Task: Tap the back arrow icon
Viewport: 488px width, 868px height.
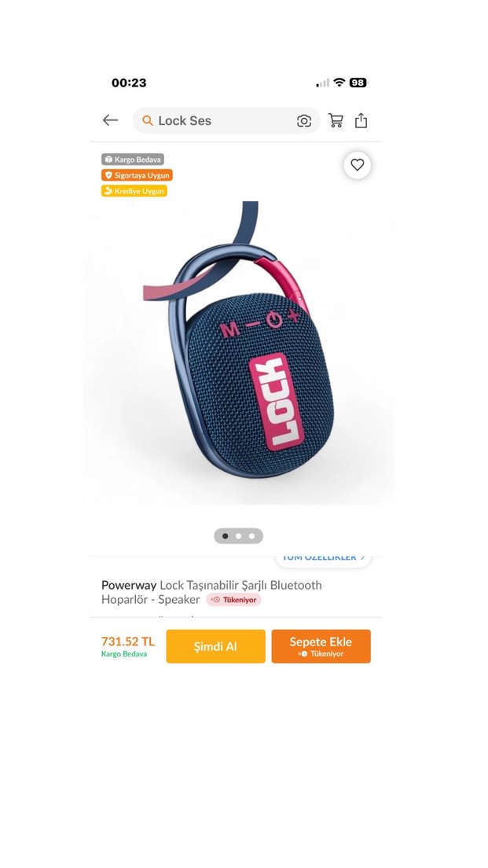Action: (110, 120)
